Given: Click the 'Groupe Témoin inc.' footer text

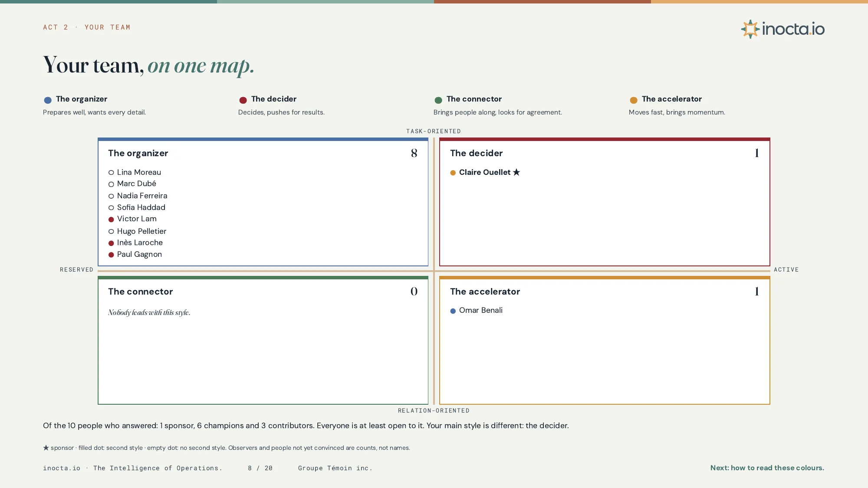Looking at the screenshot, I should click(335, 468).
